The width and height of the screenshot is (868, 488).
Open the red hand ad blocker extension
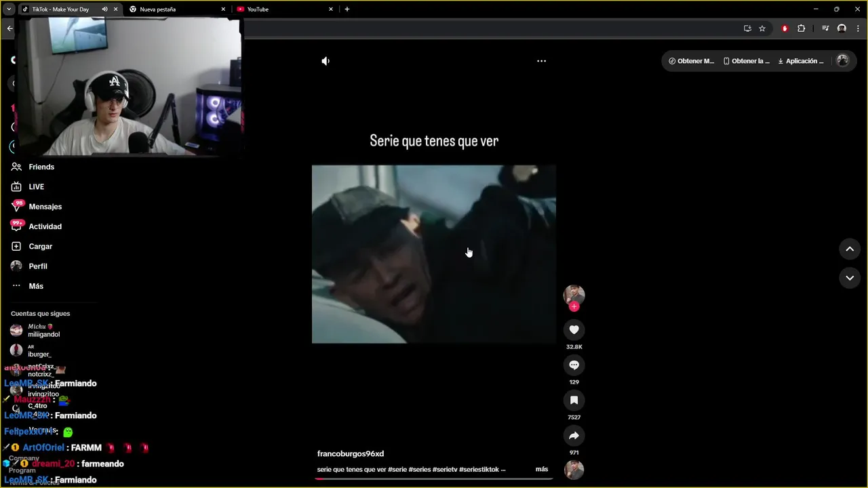coord(785,28)
